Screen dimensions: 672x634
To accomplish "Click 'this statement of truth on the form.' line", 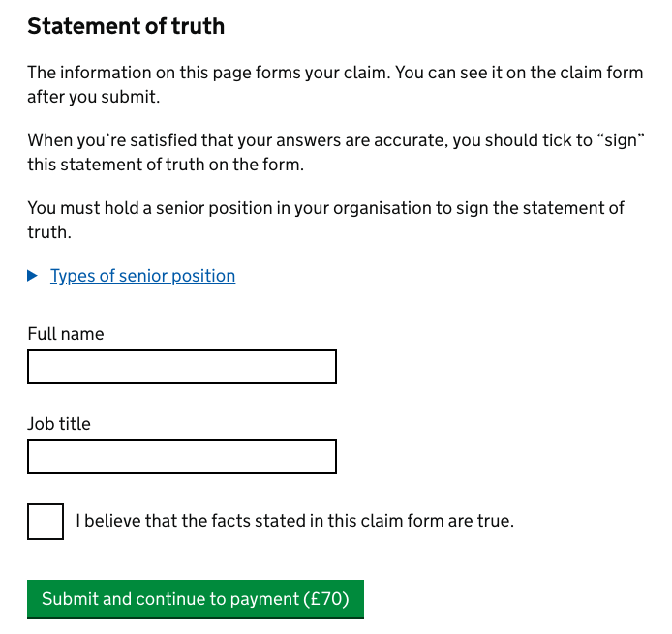I will [x=166, y=165].
